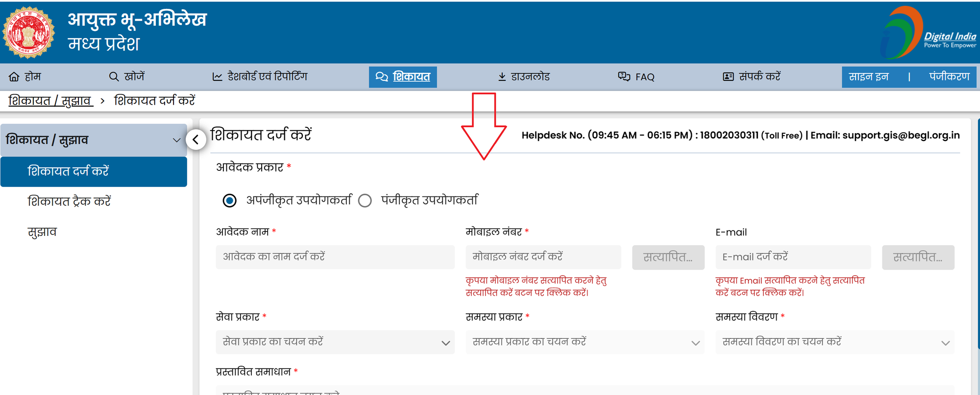Click the आवेदक नाम input field
980x395 pixels.
click(x=335, y=257)
